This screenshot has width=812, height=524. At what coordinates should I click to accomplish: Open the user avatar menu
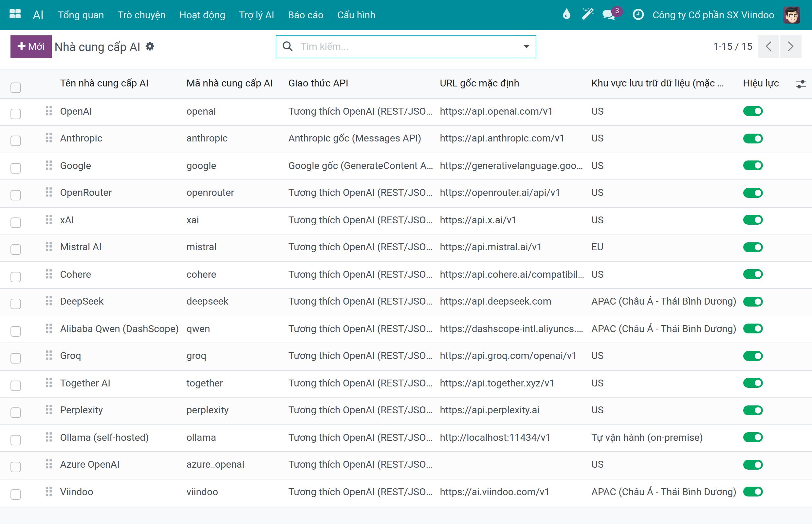click(791, 15)
